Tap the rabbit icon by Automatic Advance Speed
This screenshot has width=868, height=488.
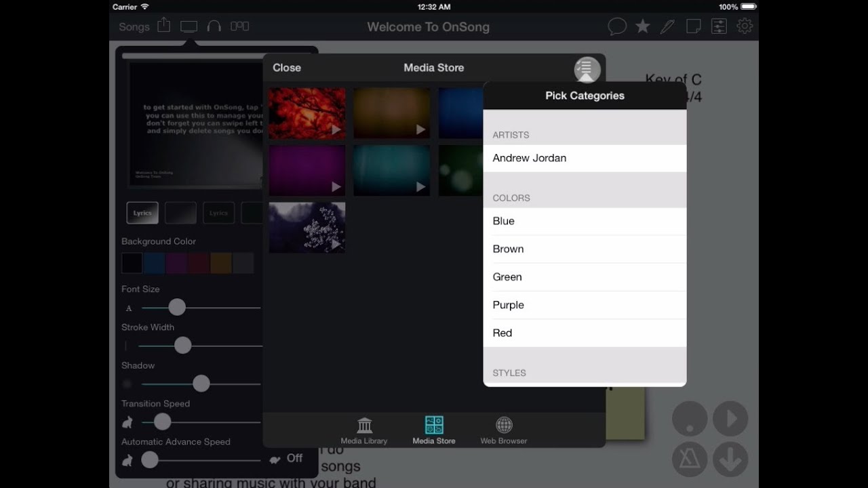(127, 460)
